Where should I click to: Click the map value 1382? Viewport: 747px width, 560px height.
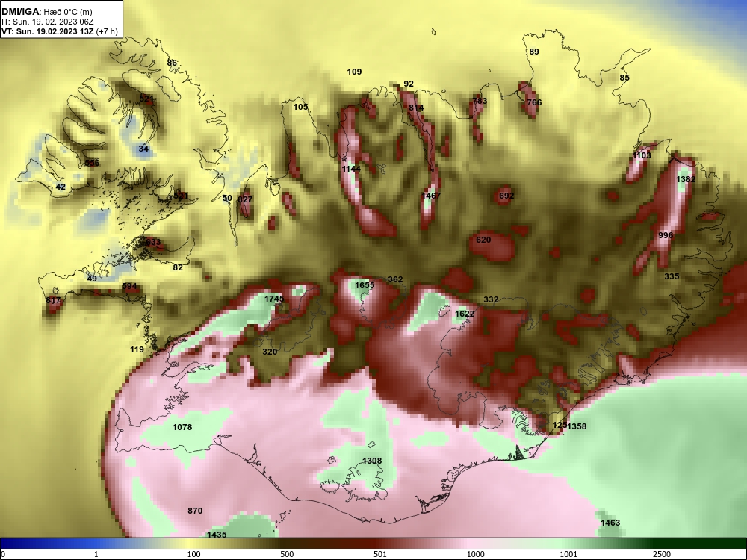686,179
